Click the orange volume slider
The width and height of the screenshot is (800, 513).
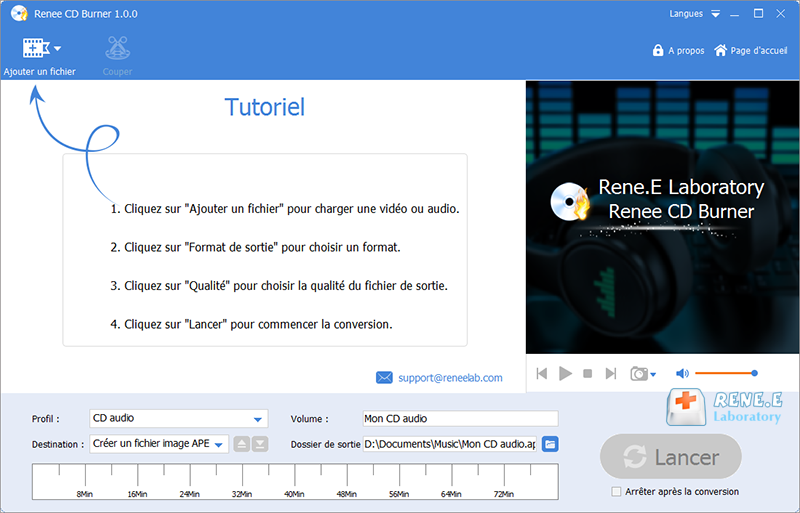pyautogui.click(x=725, y=373)
